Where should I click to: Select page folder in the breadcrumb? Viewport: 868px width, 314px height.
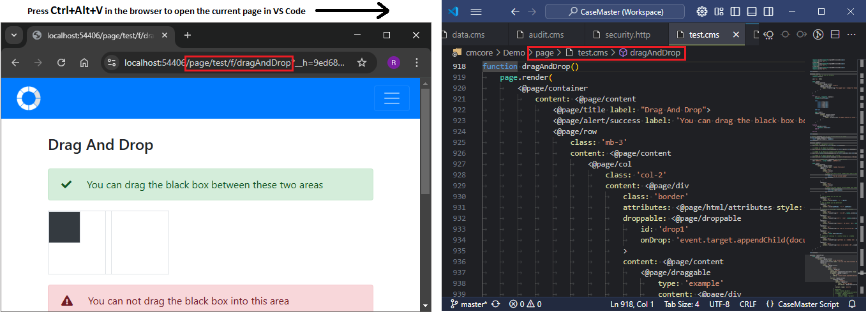click(x=544, y=52)
